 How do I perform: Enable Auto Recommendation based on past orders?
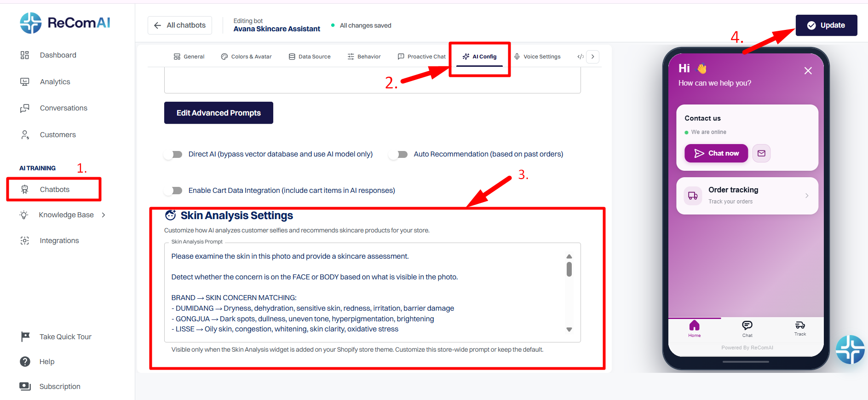[x=399, y=155]
